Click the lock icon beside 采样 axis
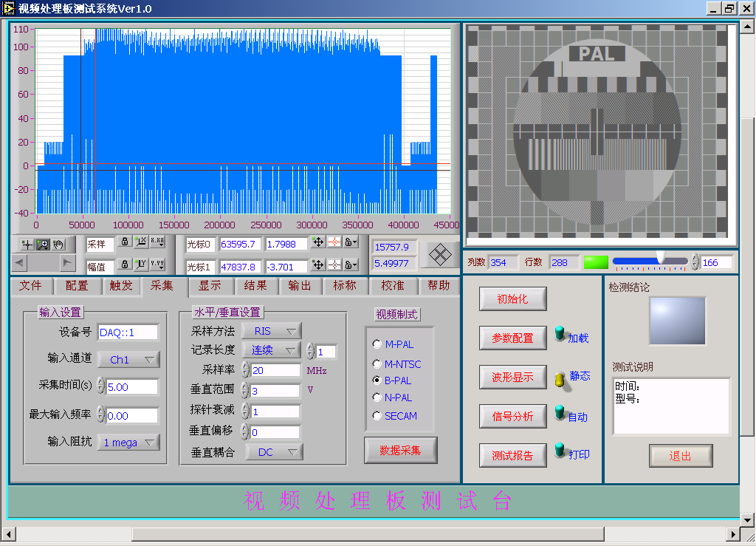Image resolution: width=756 pixels, height=546 pixels. point(125,242)
